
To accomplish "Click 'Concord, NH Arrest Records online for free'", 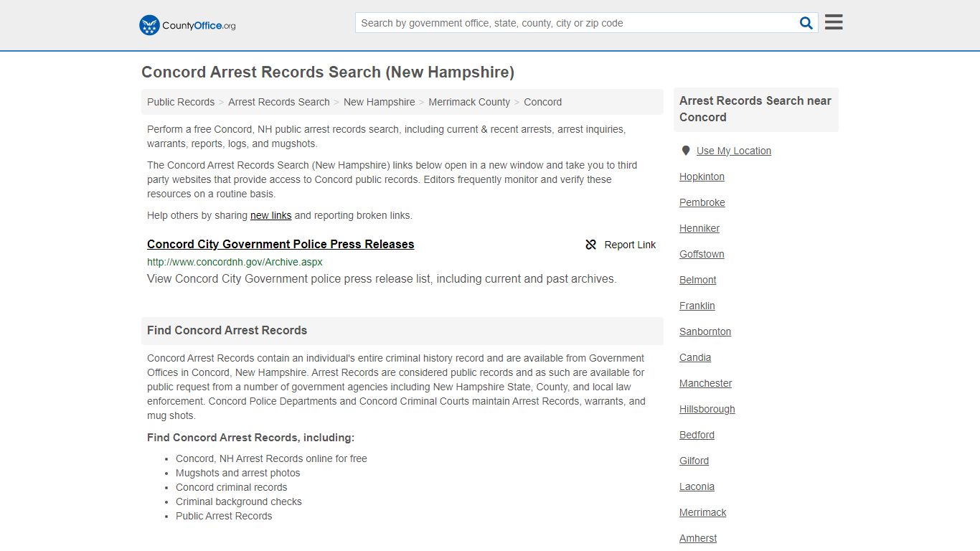I will click(271, 458).
